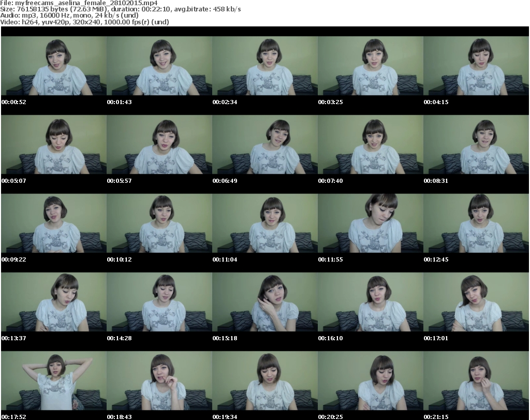Click the timestamp label 00:01:43
530x420 pixels.
coord(120,102)
